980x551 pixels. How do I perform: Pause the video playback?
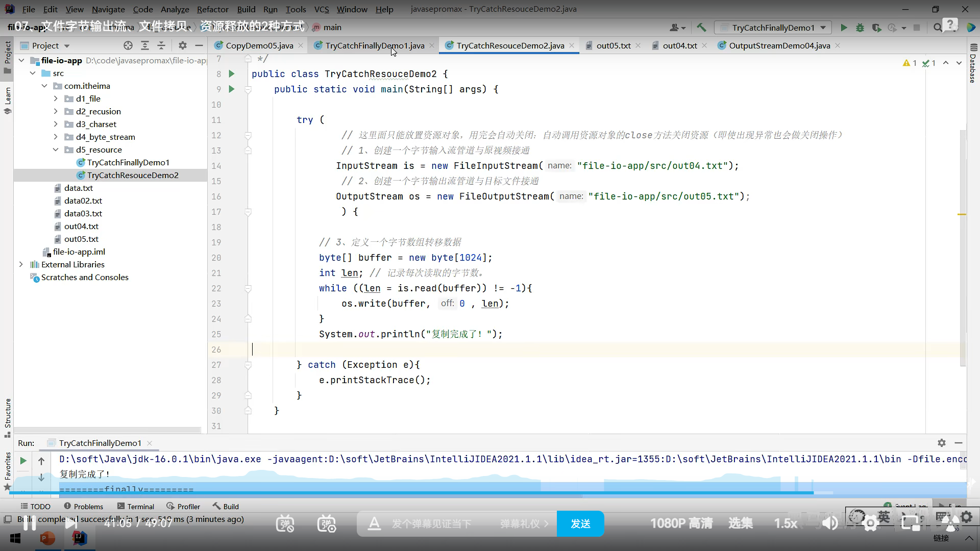[x=29, y=523]
